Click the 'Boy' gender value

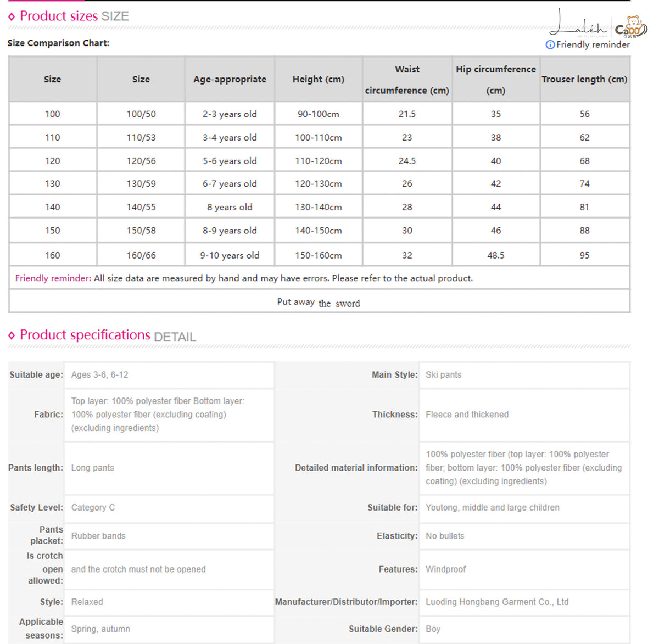pos(433,629)
